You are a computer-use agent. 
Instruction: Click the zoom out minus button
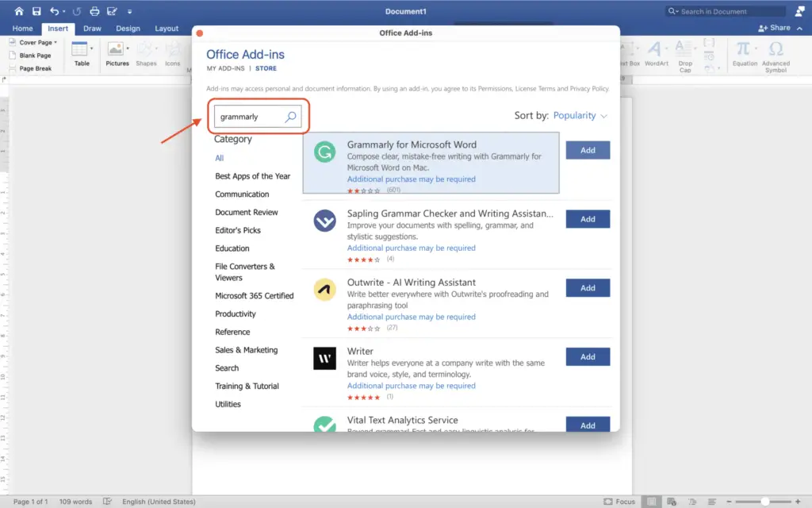730,502
